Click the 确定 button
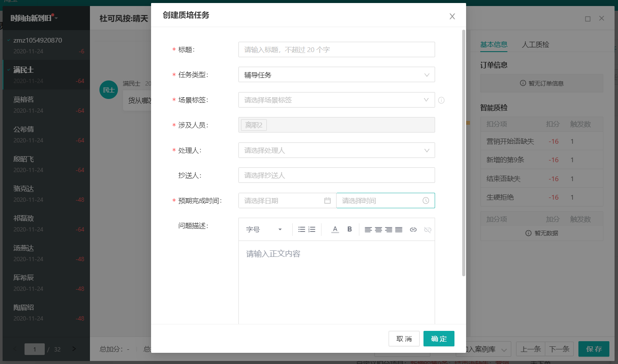 (x=439, y=339)
